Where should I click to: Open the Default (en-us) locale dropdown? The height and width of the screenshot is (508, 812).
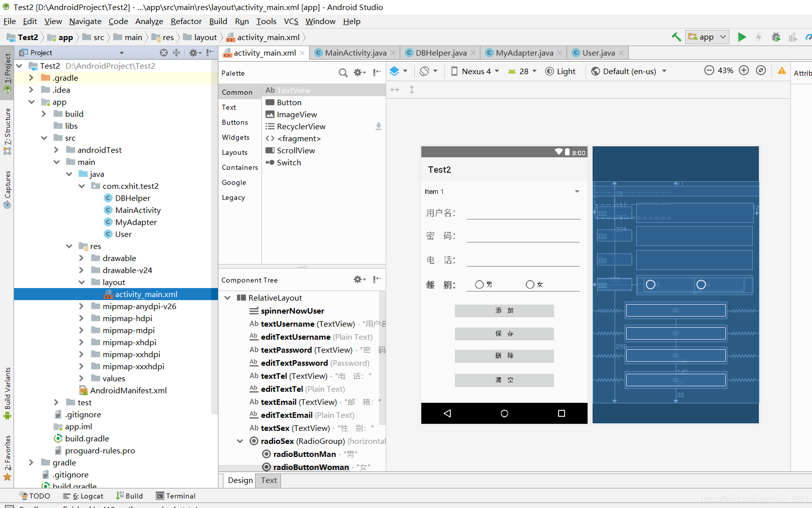(629, 71)
